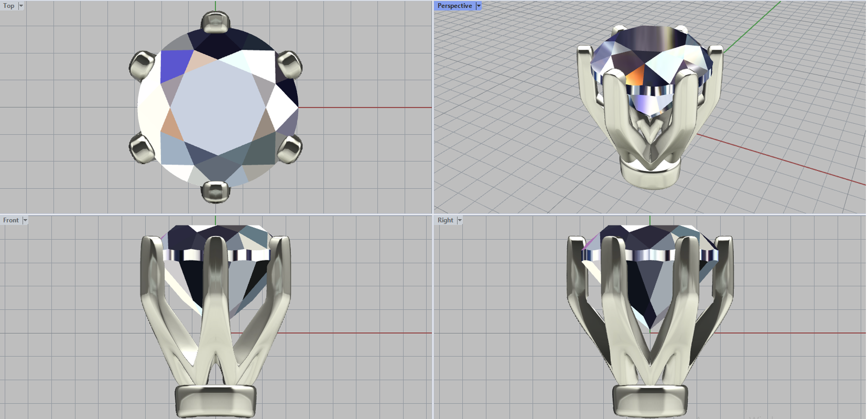The height and width of the screenshot is (419, 868).
Task: Select the ring base collar in Front viewport
Action: (x=215, y=401)
